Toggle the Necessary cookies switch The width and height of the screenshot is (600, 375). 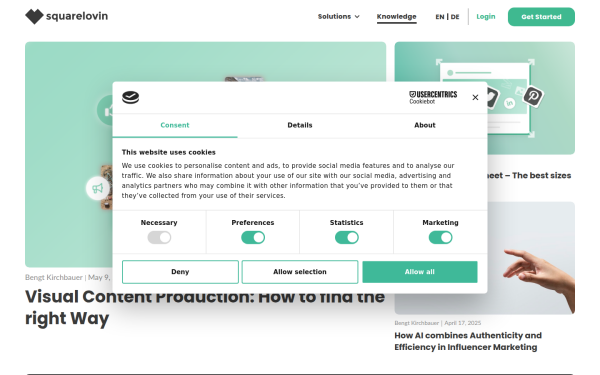[159, 238]
